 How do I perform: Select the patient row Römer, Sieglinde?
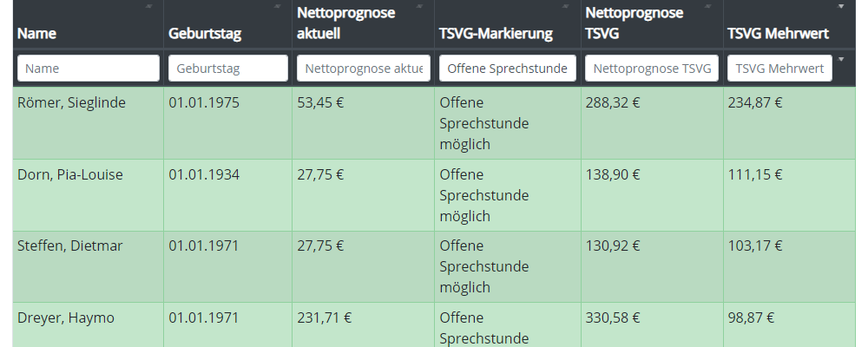coord(72,102)
